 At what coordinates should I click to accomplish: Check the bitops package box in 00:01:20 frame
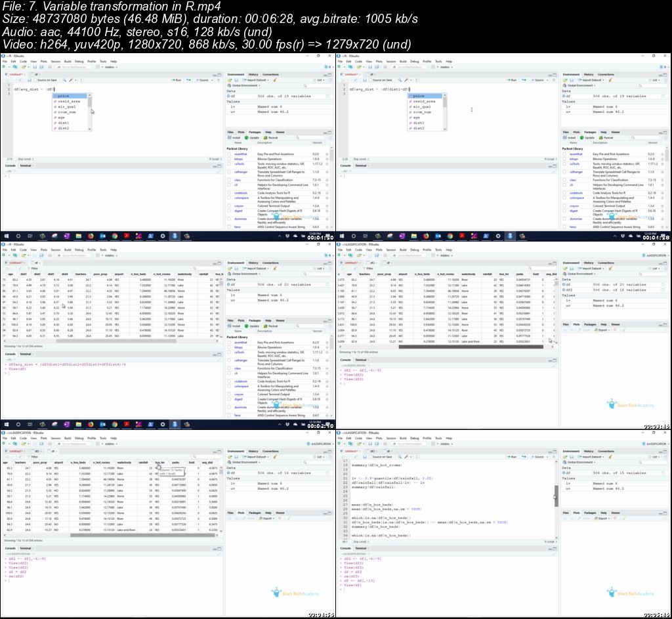click(229, 159)
